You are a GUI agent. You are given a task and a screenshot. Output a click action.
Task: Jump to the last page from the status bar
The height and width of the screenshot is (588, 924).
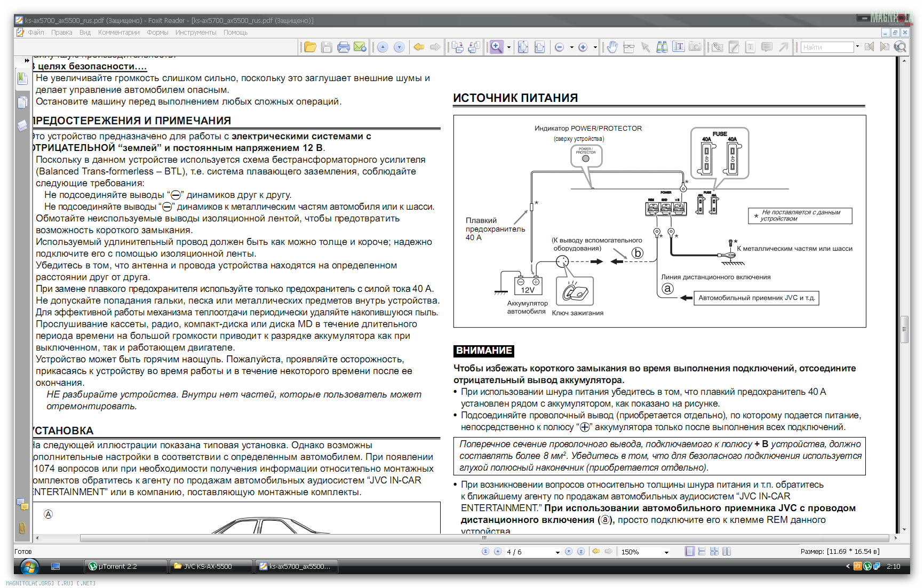581,551
